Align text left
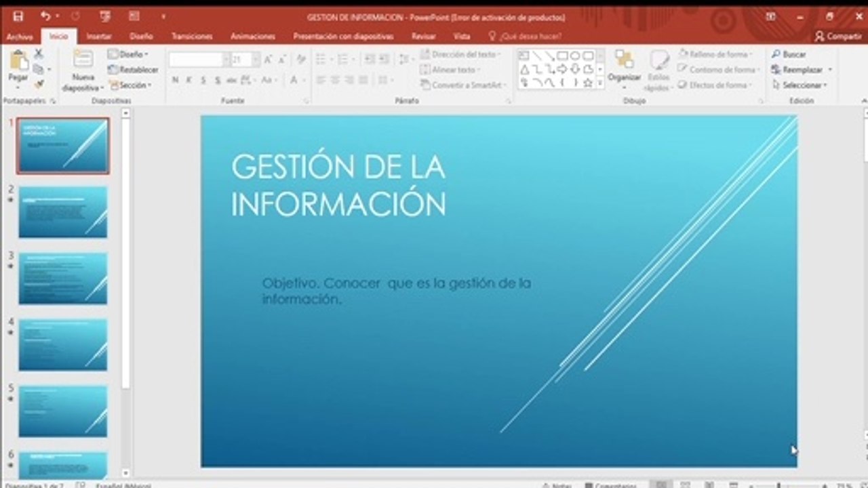 (321, 80)
